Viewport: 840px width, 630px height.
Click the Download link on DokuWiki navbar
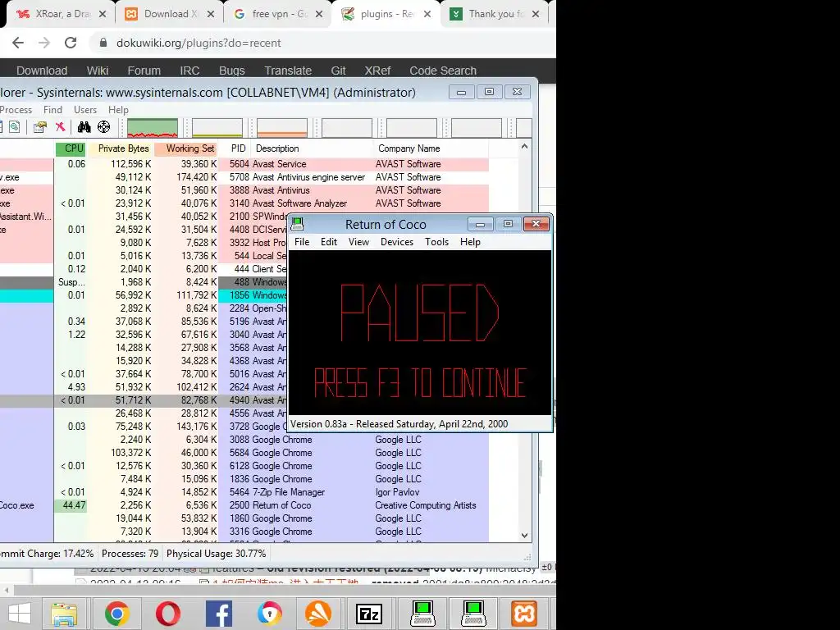42,71
